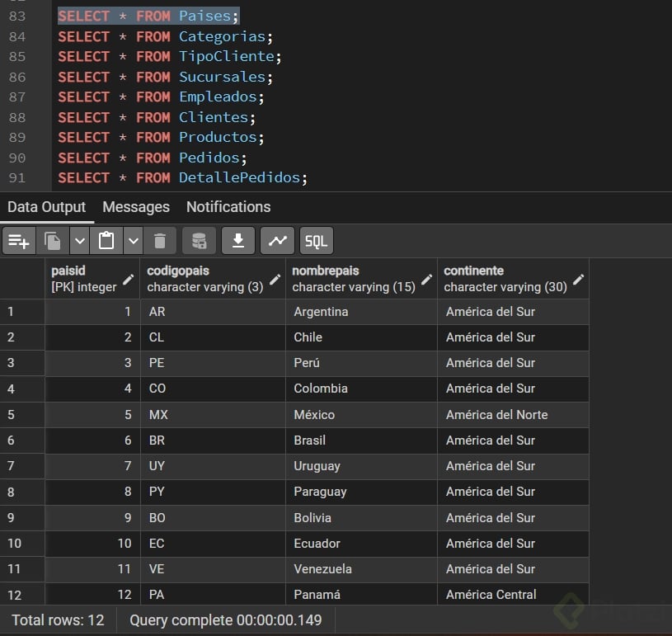Select the continente column header

coord(514,279)
